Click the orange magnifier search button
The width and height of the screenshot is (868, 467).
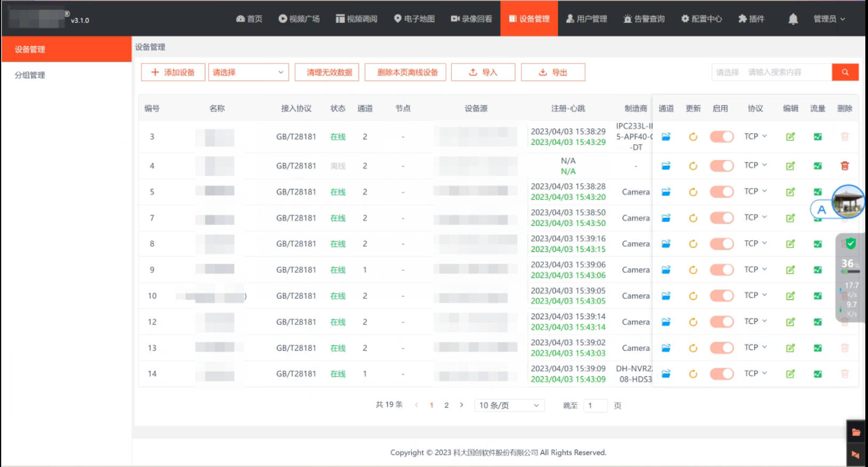(845, 72)
